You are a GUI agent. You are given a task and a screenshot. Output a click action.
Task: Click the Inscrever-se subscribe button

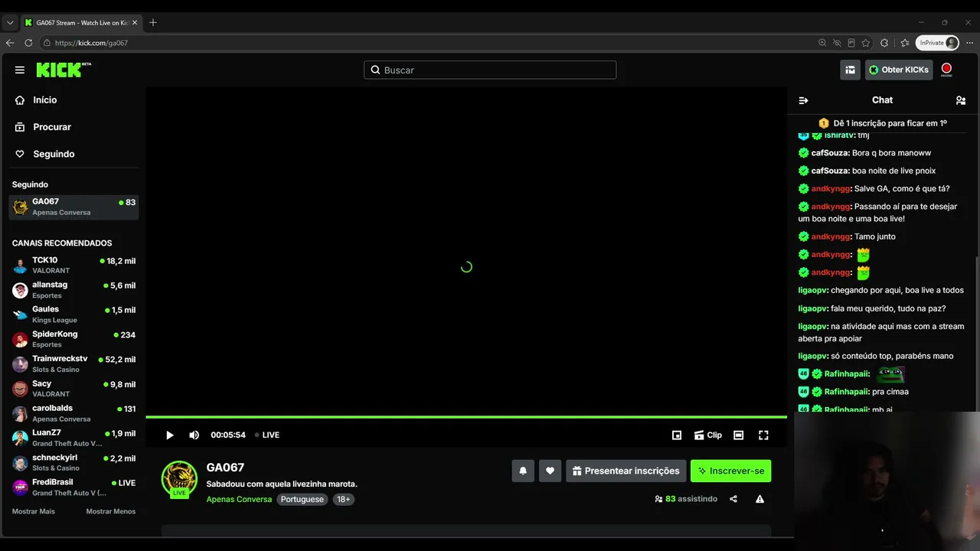click(730, 471)
